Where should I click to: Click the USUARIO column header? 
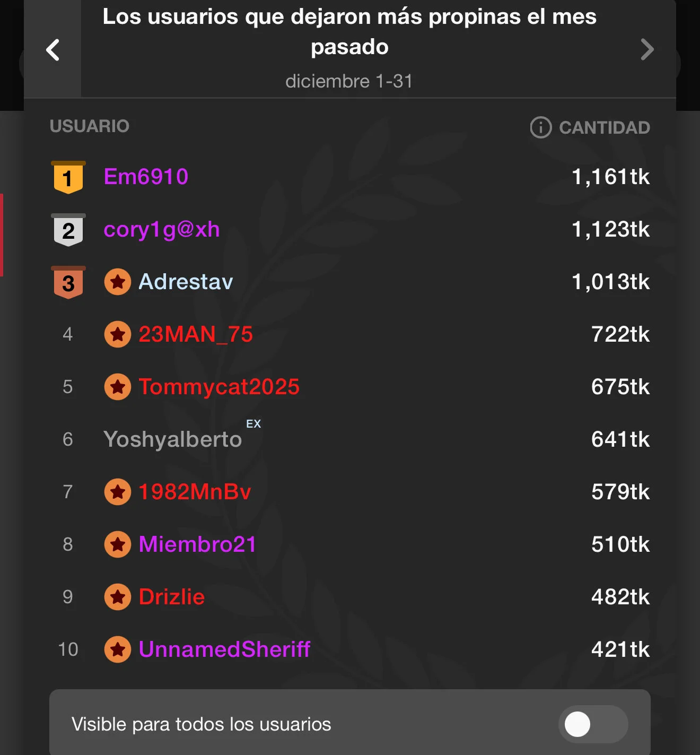click(x=90, y=126)
